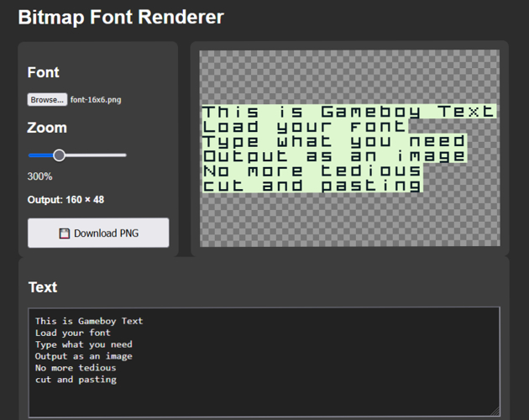Click the Output: 160 × 48 text

(65, 200)
